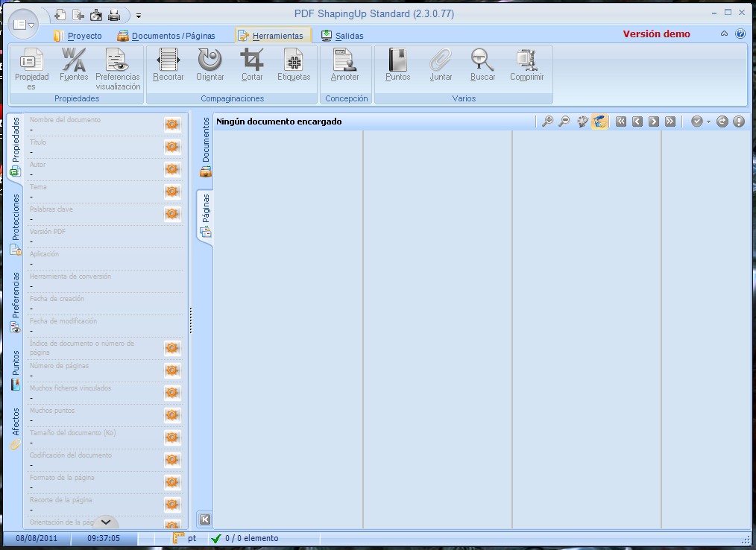Image resolution: width=756 pixels, height=550 pixels.
Task: Click the gear button beside Nombre del documento
Action: point(172,124)
